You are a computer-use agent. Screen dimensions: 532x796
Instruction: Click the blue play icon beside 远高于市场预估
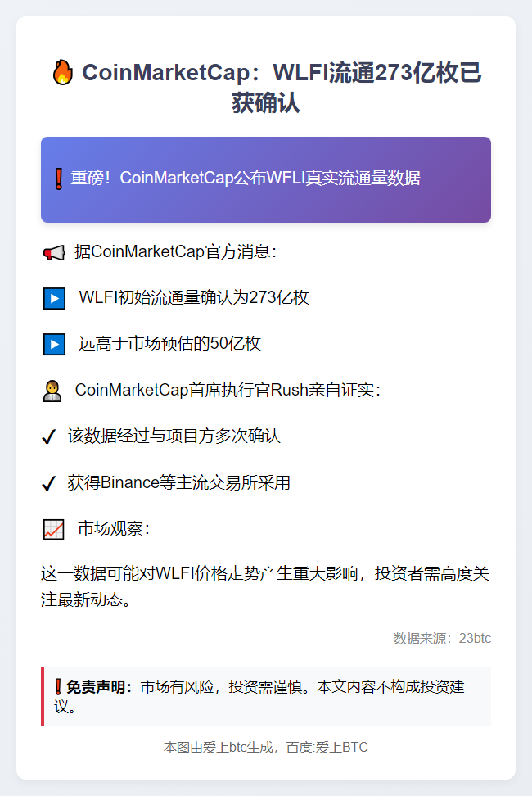54,344
